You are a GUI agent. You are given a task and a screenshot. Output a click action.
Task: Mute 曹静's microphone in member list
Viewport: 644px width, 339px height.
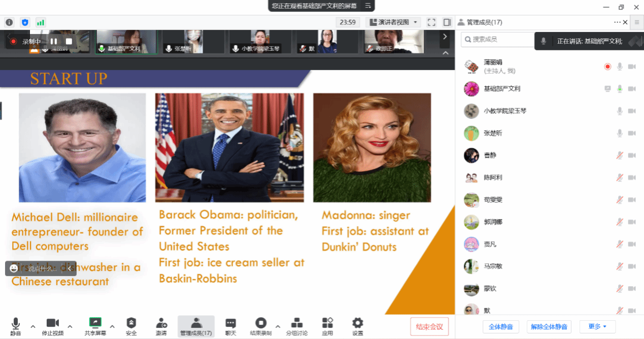pos(619,156)
